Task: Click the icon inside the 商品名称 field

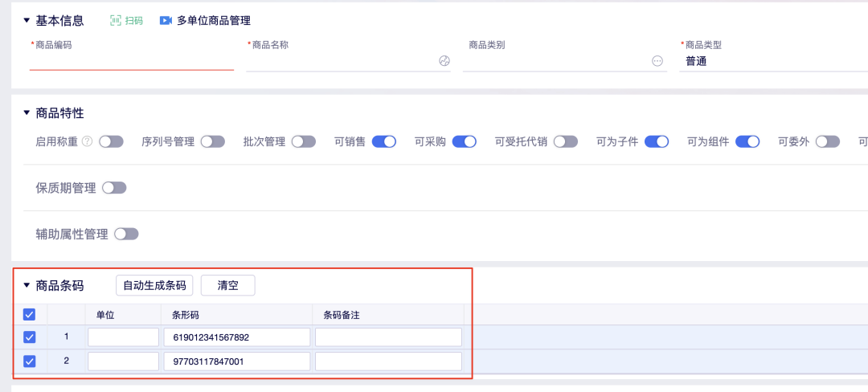Action: (444, 61)
